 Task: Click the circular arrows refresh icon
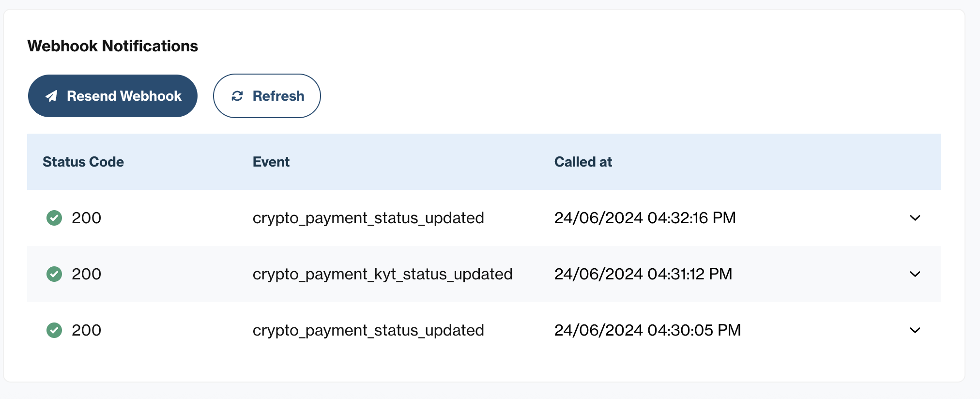(x=237, y=96)
